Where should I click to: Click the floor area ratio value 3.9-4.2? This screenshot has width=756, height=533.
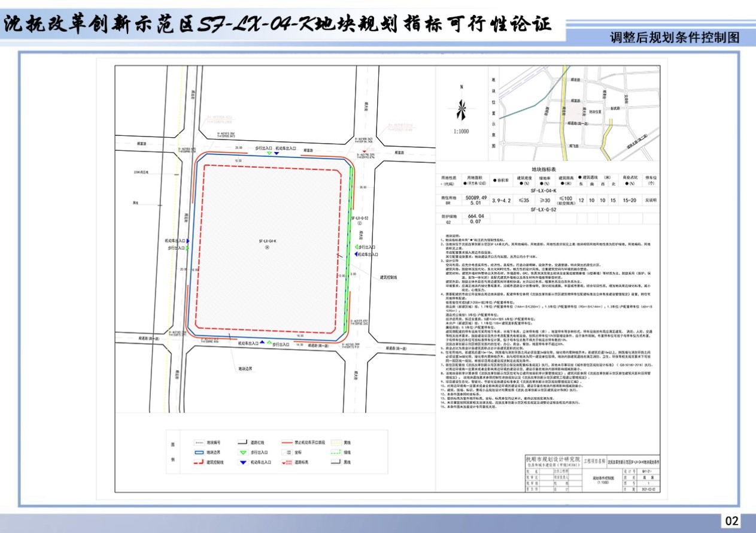coord(502,201)
